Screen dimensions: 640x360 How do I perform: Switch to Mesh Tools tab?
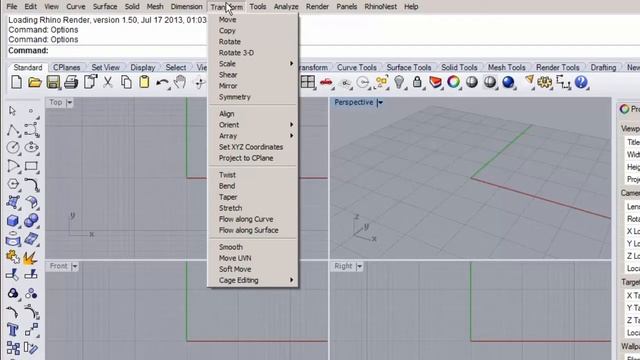[x=507, y=67]
